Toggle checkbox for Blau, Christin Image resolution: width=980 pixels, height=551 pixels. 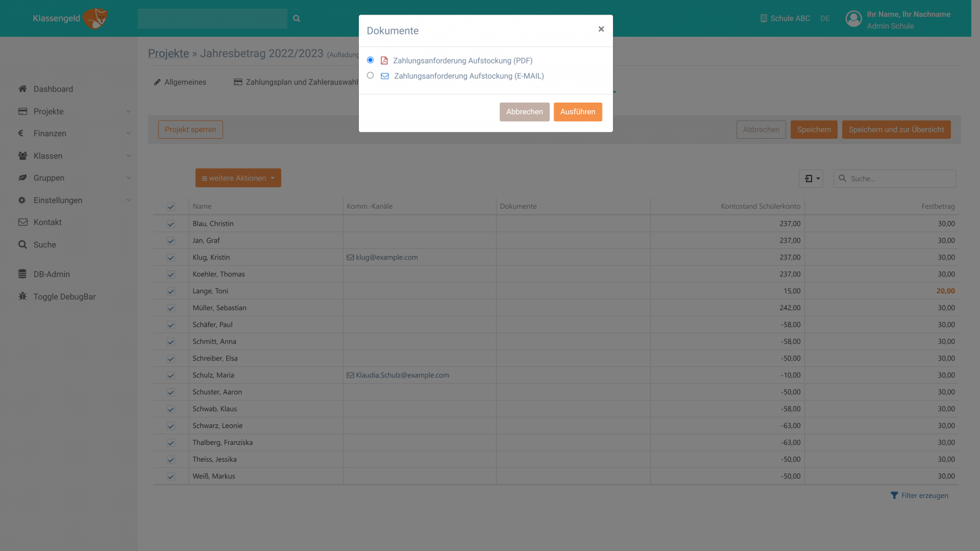171,224
